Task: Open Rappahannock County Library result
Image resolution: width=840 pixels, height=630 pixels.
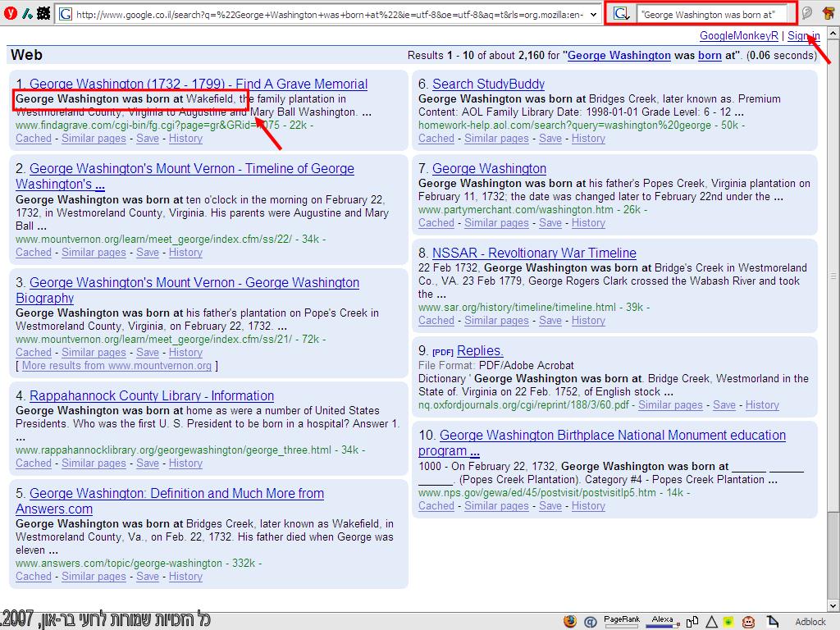Action: pos(152,396)
